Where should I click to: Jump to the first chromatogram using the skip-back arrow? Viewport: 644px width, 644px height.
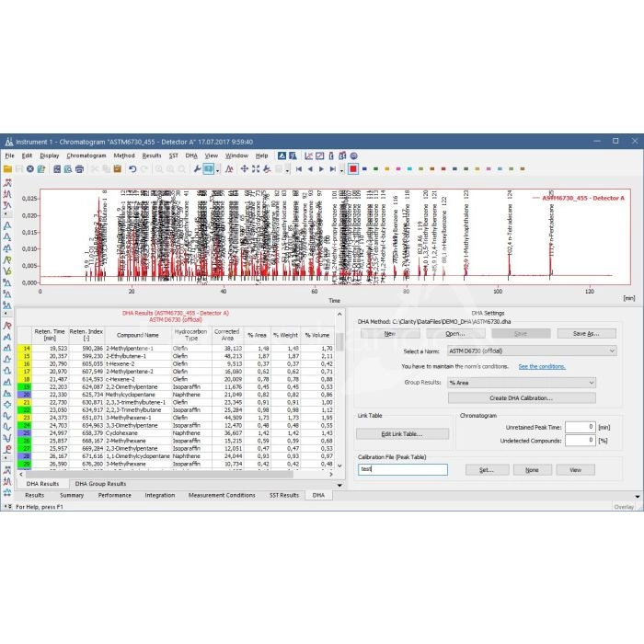pos(297,169)
